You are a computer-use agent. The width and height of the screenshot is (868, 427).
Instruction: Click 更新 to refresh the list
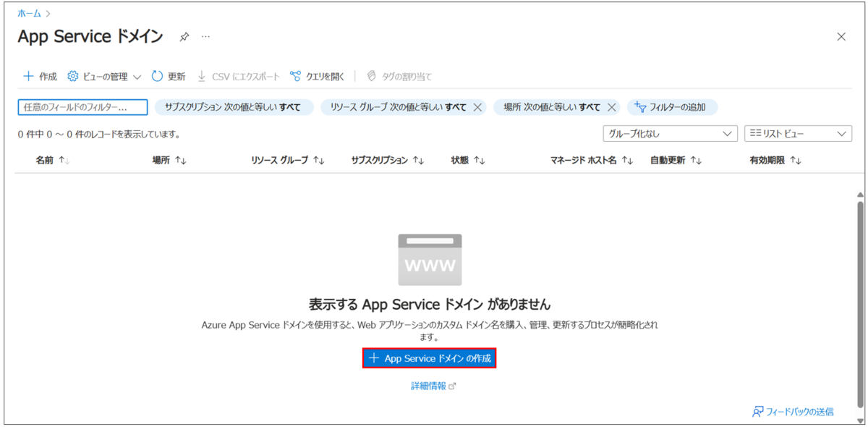coord(169,76)
